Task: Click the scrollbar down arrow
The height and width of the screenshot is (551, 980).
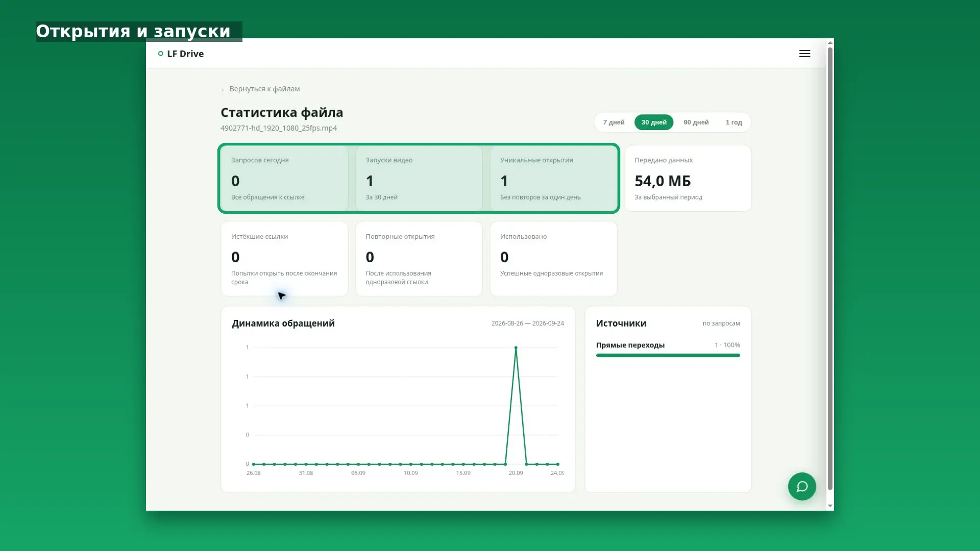Action: point(830,506)
